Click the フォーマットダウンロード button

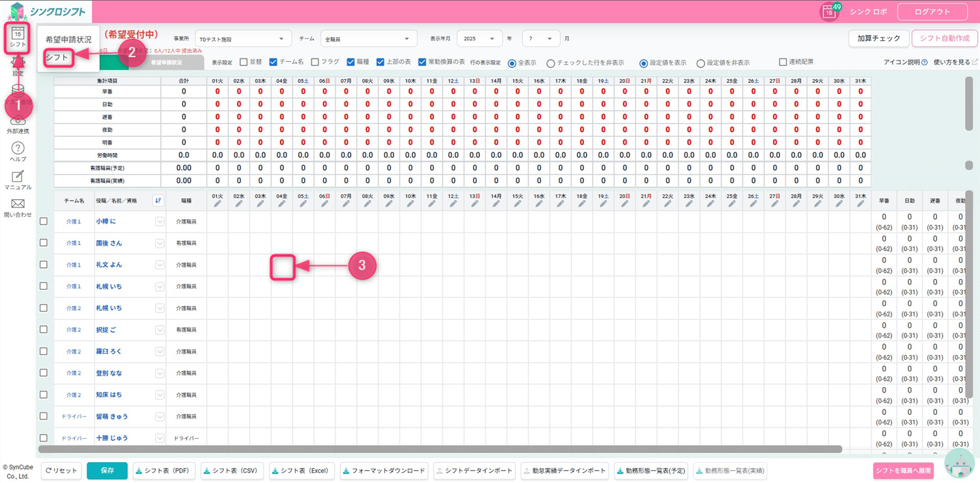point(384,470)
